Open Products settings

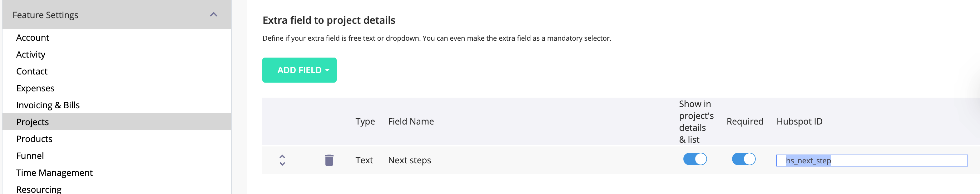point(34,139)
